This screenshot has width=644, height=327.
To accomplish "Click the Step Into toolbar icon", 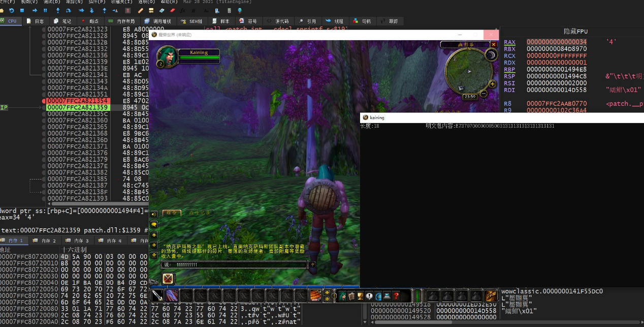I will (x=58, y=10).
